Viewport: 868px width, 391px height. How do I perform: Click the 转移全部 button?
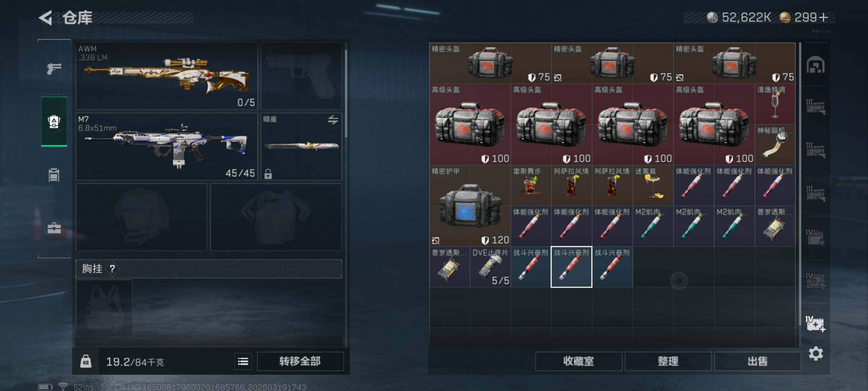coord(300,361)
